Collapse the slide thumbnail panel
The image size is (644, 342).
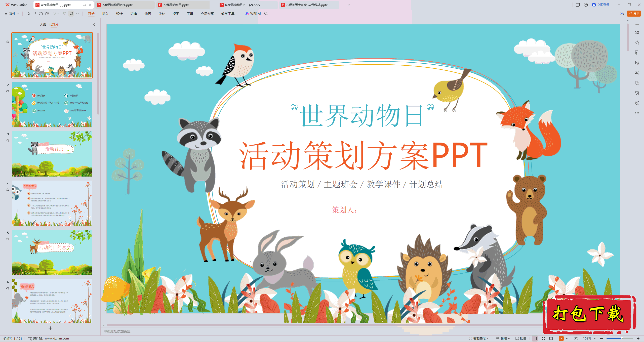(94, 24)
